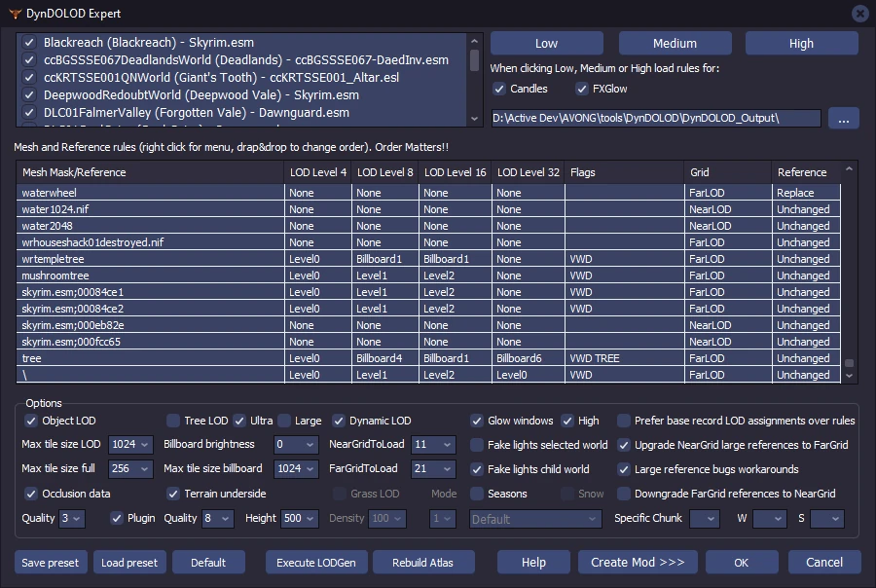Open the NearGridToLoad dropdown
This screenshot has width=876, height=588.
[x=433, y=444]
